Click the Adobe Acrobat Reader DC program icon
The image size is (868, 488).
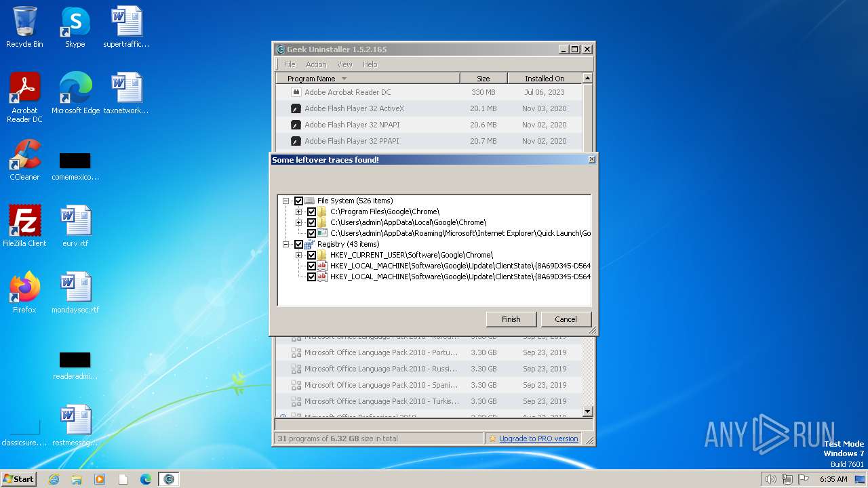pos(296,92)
